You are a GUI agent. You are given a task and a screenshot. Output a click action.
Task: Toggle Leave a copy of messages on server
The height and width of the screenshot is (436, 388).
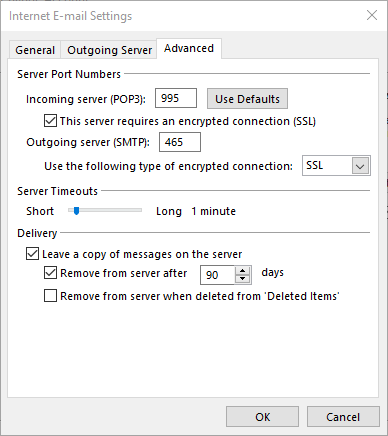32,254
